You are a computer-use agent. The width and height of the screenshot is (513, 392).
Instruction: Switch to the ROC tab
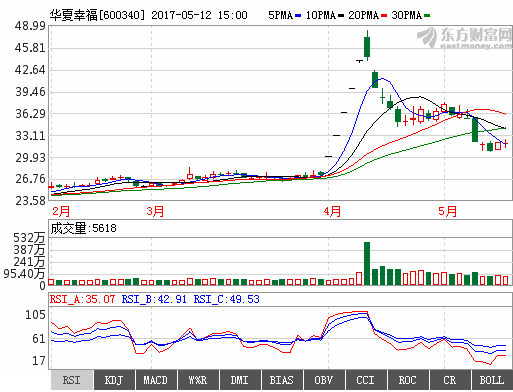click(x=408, y=380)
